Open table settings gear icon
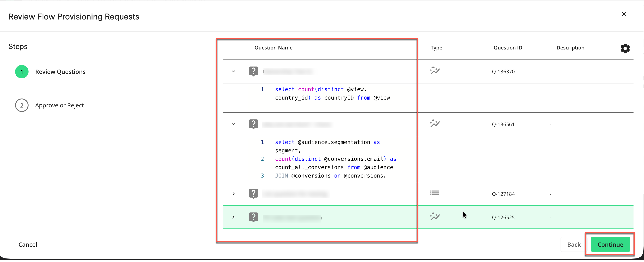644x262 pixels. click(625, 48)
